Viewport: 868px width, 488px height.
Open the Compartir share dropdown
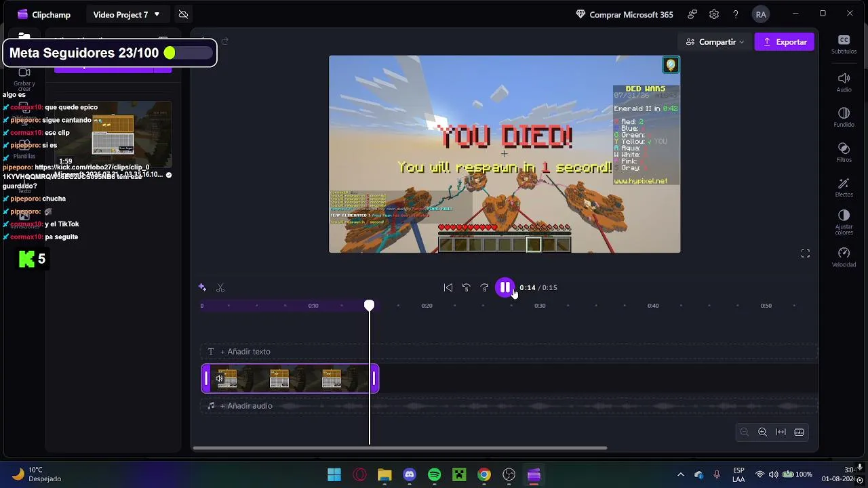(715, 42)
